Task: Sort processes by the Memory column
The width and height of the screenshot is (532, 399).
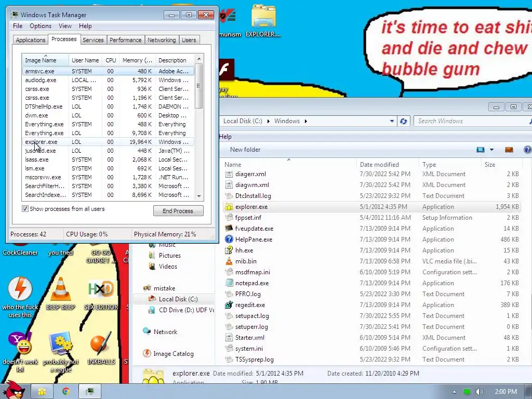Action: pyautogui.click(x=137, y=60)
